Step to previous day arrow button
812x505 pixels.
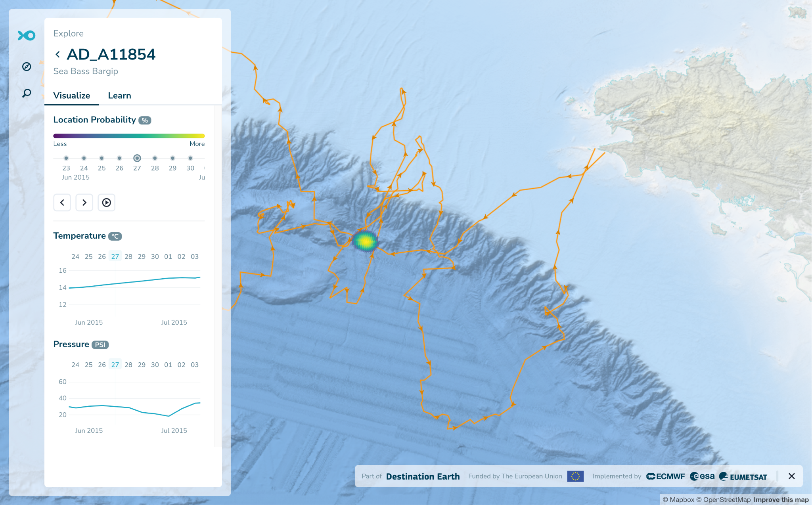click(62, 203)
